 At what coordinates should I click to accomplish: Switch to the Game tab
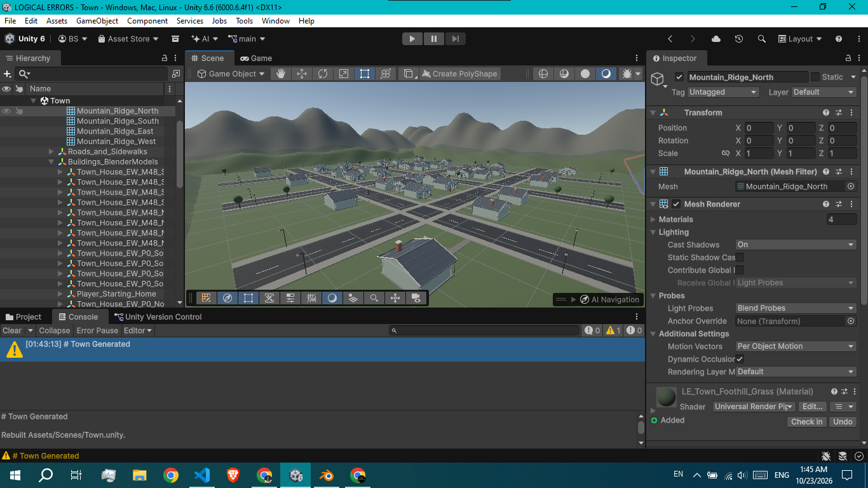tap(255, 58)
